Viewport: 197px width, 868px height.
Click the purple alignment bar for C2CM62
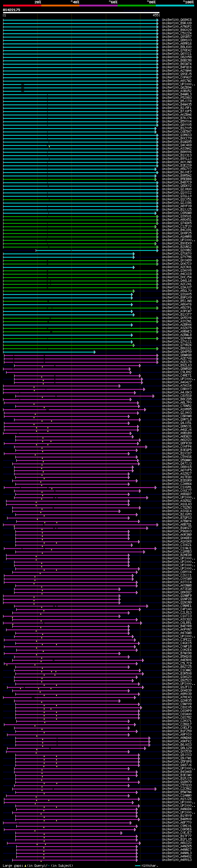coord(85,789)
